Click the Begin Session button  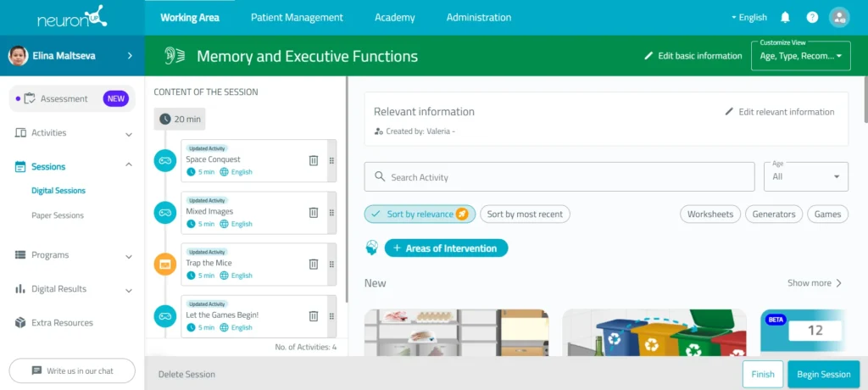pos(824,374)
